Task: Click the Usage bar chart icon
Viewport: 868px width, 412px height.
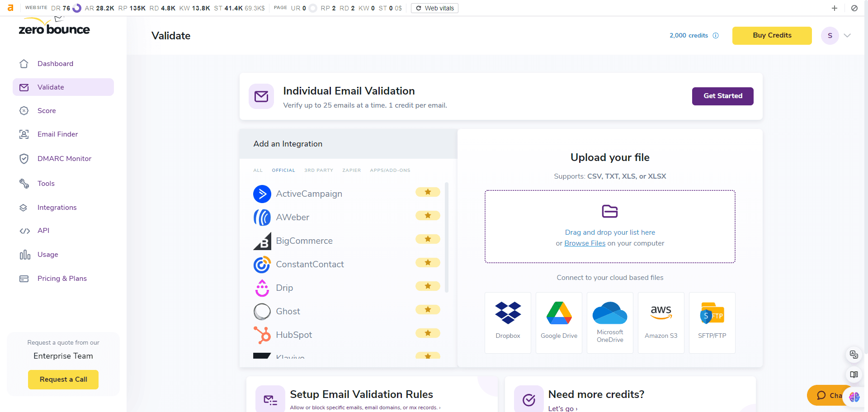Action: pos(25,255)
